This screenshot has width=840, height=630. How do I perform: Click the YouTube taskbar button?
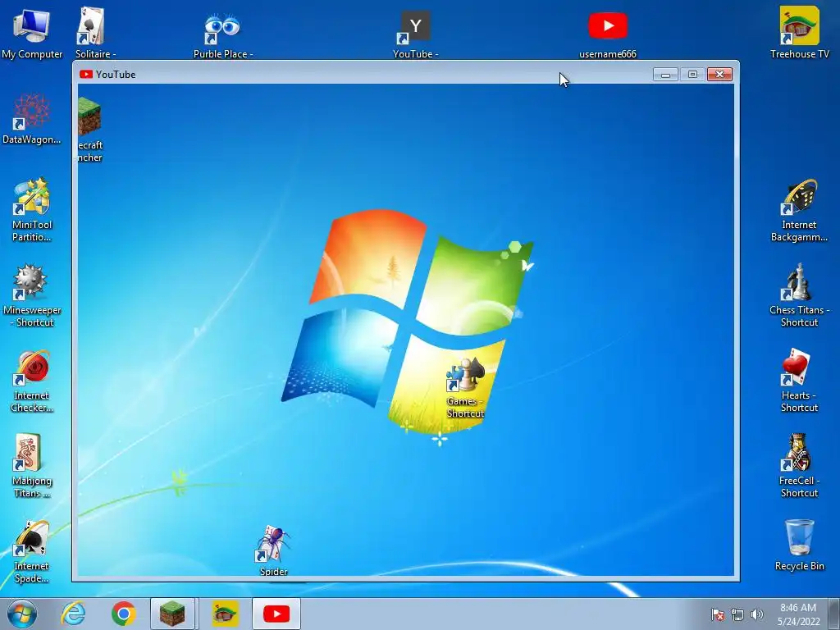(276, 614)
